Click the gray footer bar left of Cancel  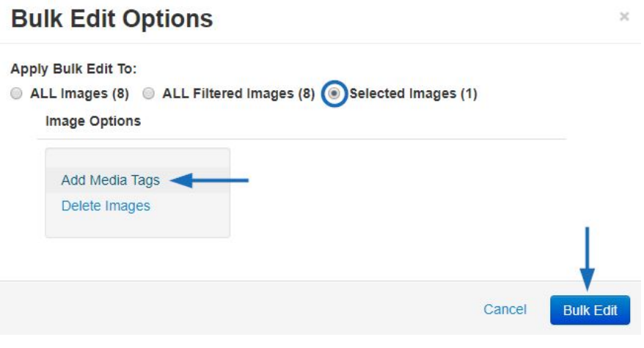point(238,308)
